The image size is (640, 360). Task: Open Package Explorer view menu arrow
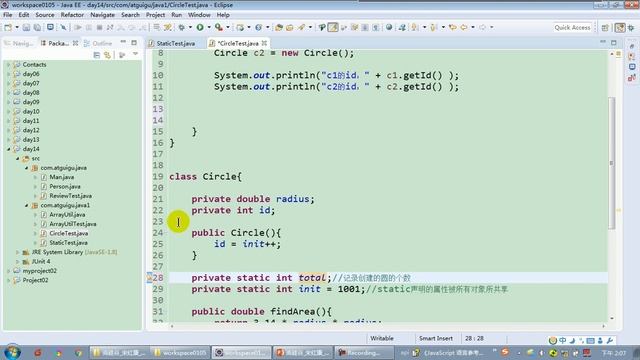[135, 54]
